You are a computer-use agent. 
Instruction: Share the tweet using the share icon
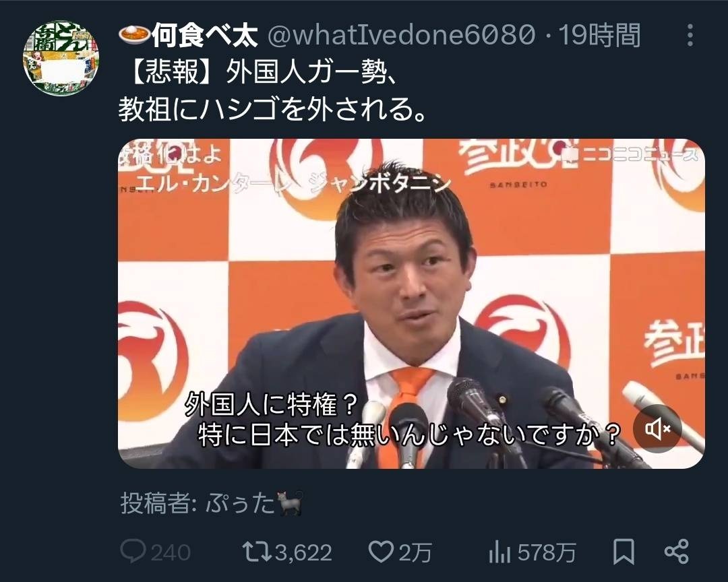pyautogui.click(x=677, y=552)
